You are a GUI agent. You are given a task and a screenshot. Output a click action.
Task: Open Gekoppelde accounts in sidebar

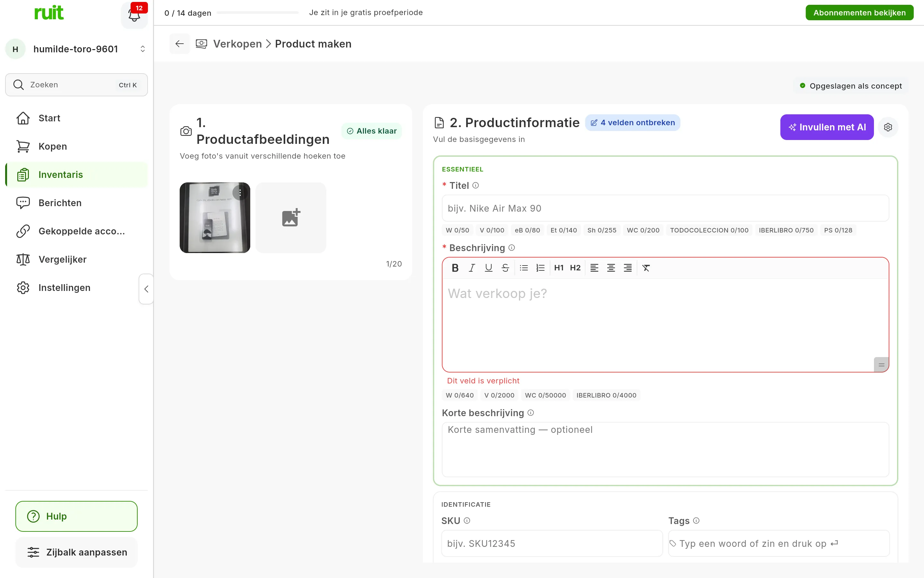pyautogui.click(x=76, y=231)
